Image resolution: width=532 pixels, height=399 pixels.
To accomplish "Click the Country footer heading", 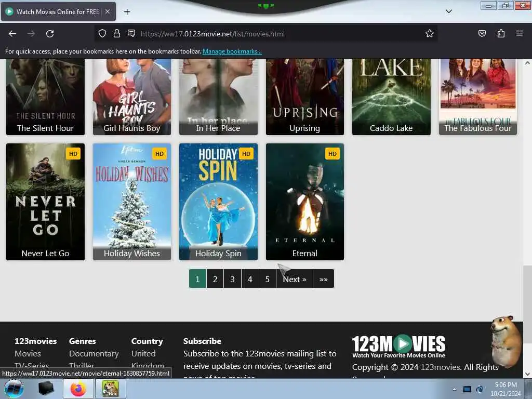I will [147, 341].
